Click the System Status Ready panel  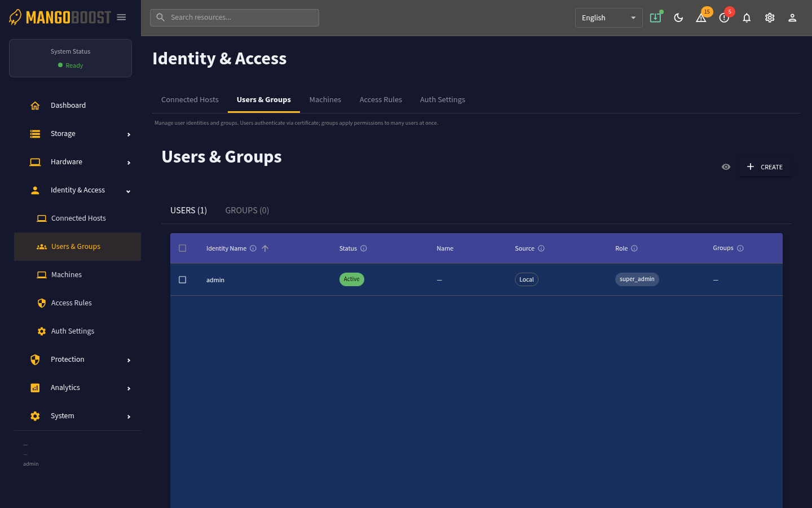70,58
